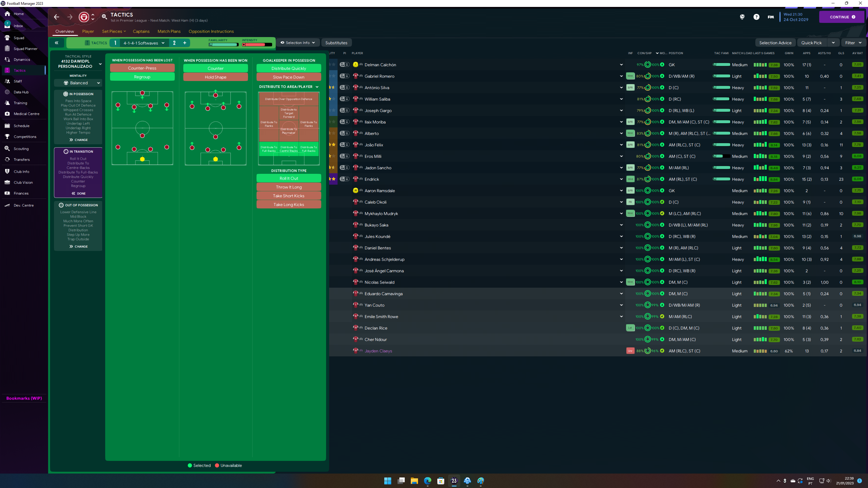Toggle the Hold Shape instruction
Viewport: 868px width, 488px height.
[215, 77]
